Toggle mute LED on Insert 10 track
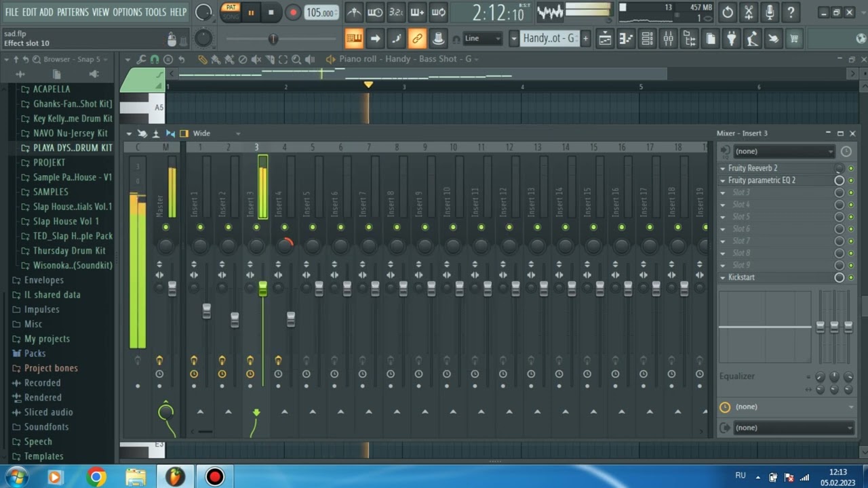 click(x=453, y=227)
